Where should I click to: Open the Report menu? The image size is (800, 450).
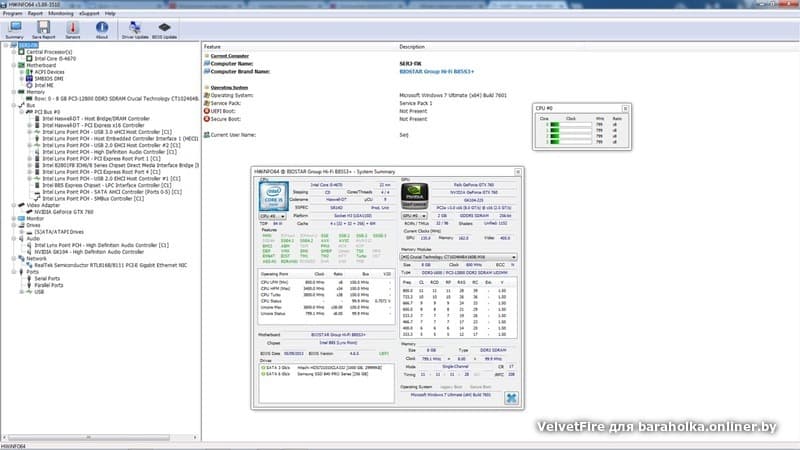tap(35, 13)
